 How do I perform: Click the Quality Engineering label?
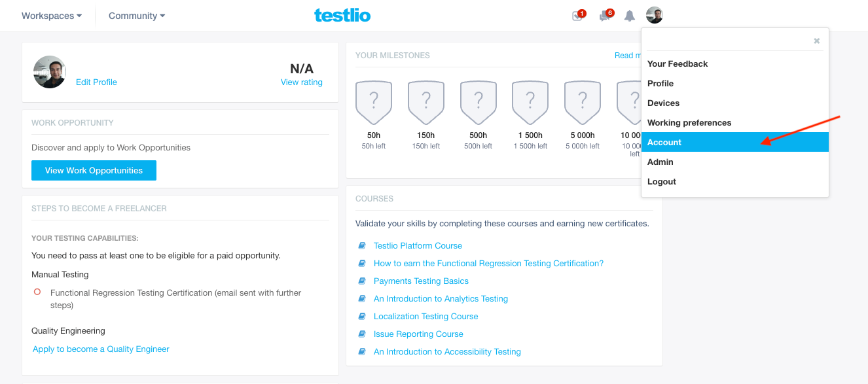(x=68, y=330)
